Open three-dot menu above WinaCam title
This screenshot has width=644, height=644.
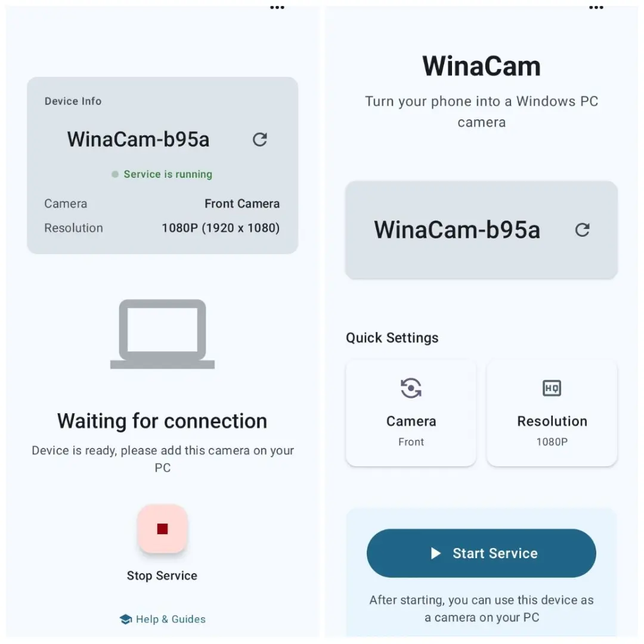596,7
